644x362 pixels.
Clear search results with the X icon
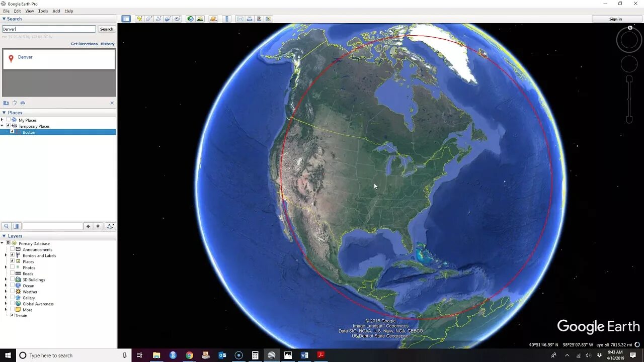pyautogui.click(x=112, y=103)
